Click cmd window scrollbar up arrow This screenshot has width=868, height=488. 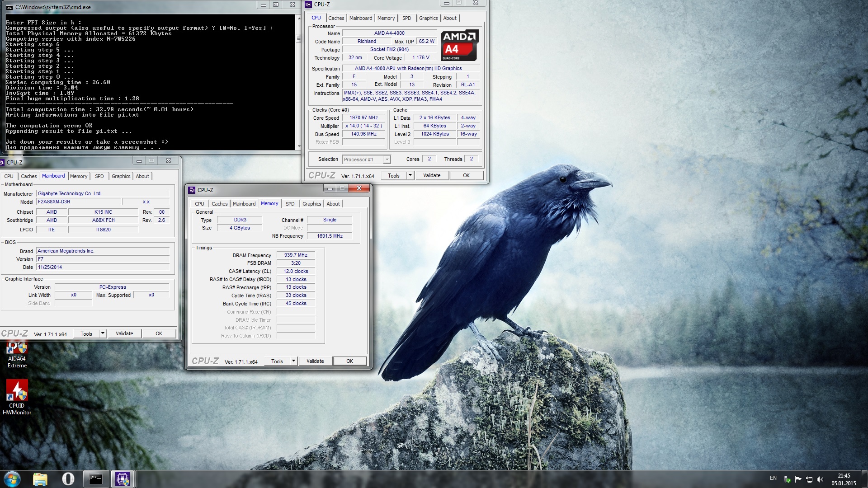tap(298, 18)
